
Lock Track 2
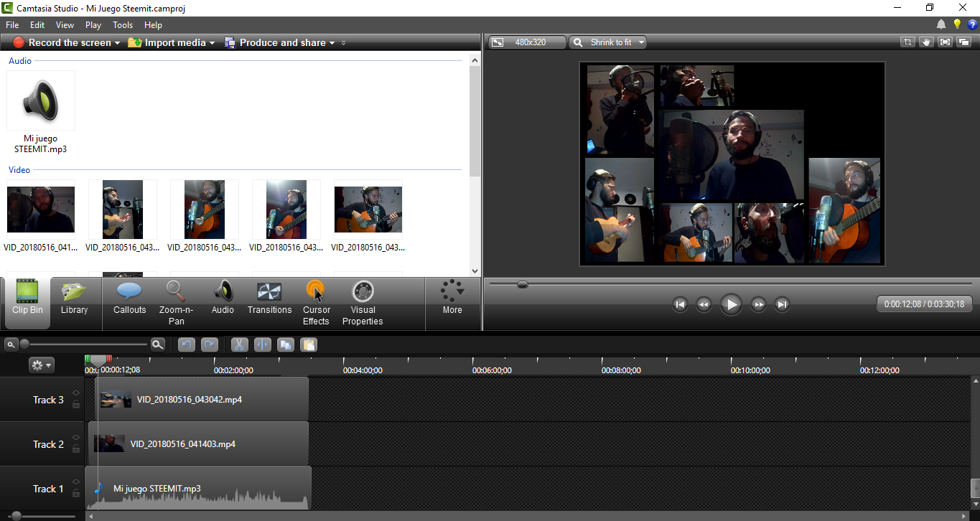coord(76,449)
